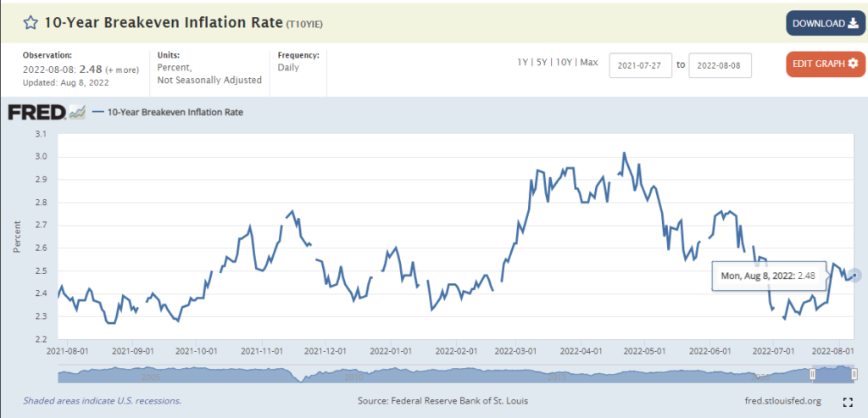
Task: Choose the 10Y range option
Action: point(565,63)
